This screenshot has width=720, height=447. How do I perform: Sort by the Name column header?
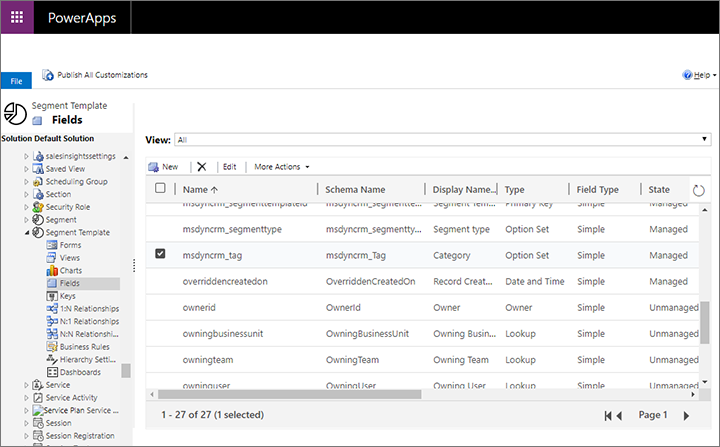(x=200, y=189)
